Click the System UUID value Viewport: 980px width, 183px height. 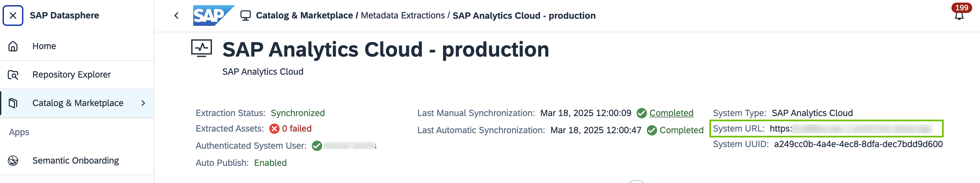click(858, 144)
